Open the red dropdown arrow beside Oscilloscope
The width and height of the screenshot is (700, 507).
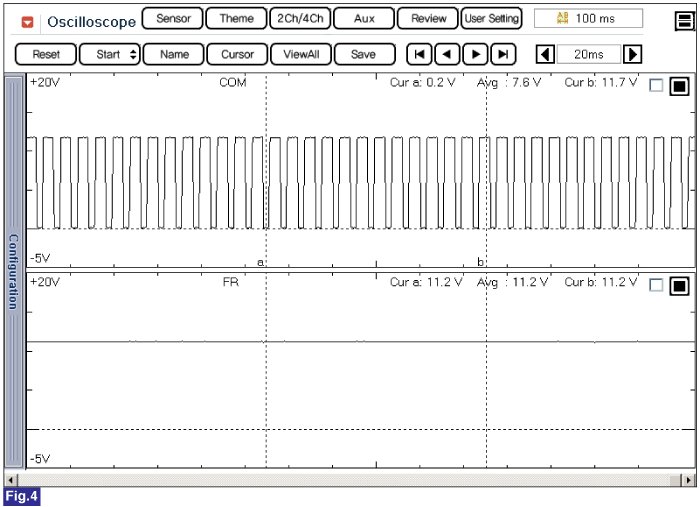point(28,22)
